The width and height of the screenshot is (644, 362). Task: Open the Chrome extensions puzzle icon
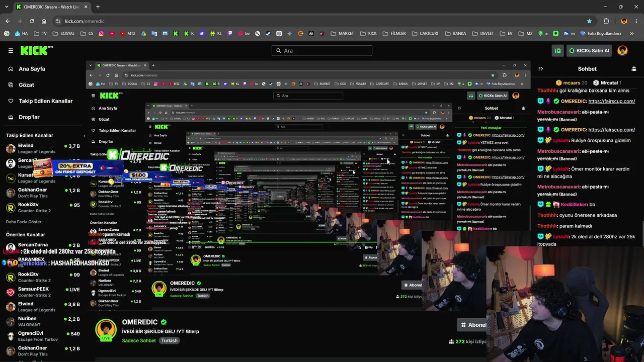tap(606, 21)
